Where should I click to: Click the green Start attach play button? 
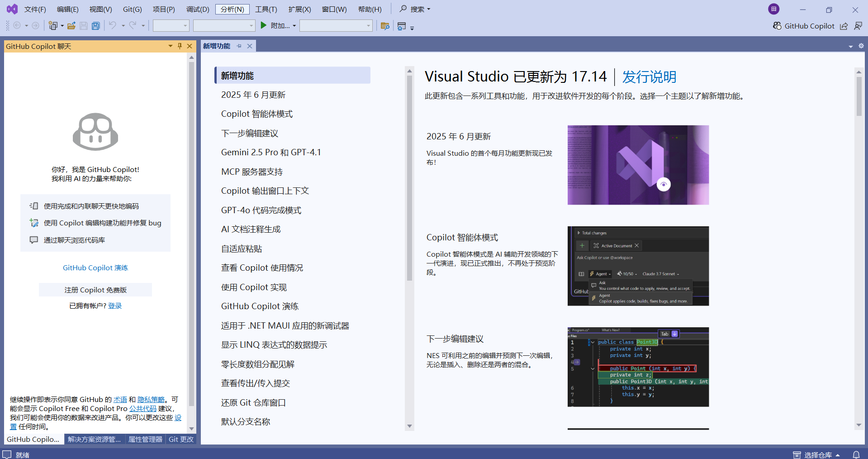tap(264, 26)
